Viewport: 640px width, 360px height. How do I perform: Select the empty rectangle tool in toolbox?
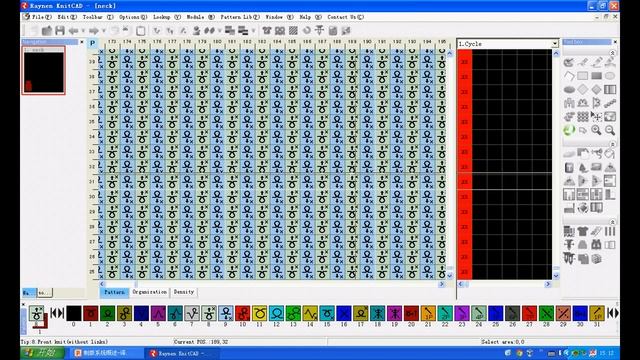click(x=583, y=76)
